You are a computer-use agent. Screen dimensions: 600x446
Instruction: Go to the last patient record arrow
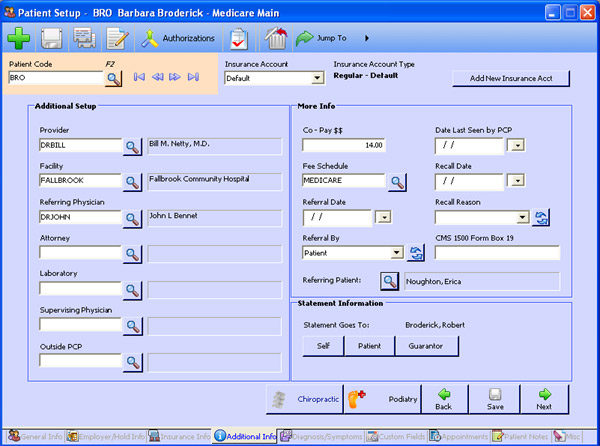coord(193,77)
